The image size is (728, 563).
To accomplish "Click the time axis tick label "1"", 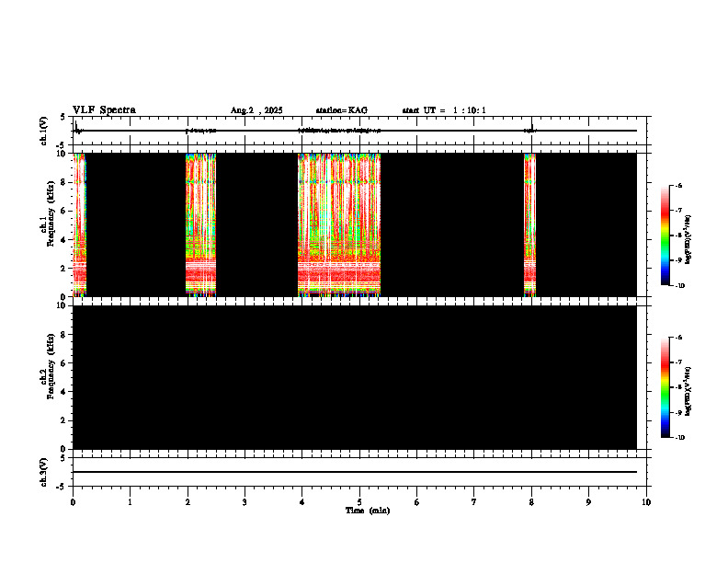I will pos(130,502).
